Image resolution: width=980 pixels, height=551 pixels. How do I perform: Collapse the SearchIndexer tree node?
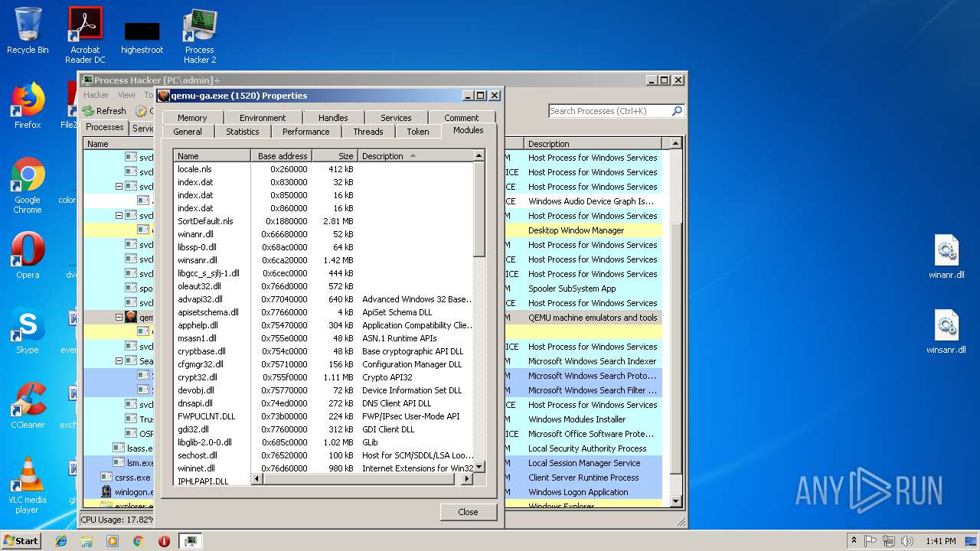(119, 360)
